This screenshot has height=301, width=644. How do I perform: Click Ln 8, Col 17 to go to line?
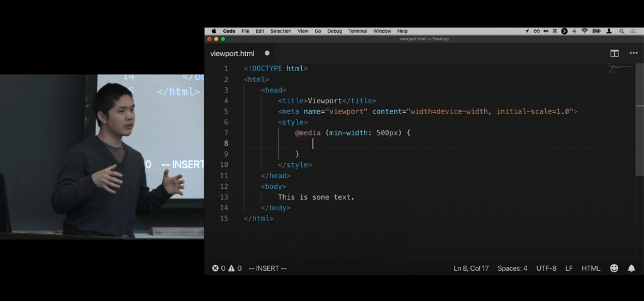(x=471, y=268)
